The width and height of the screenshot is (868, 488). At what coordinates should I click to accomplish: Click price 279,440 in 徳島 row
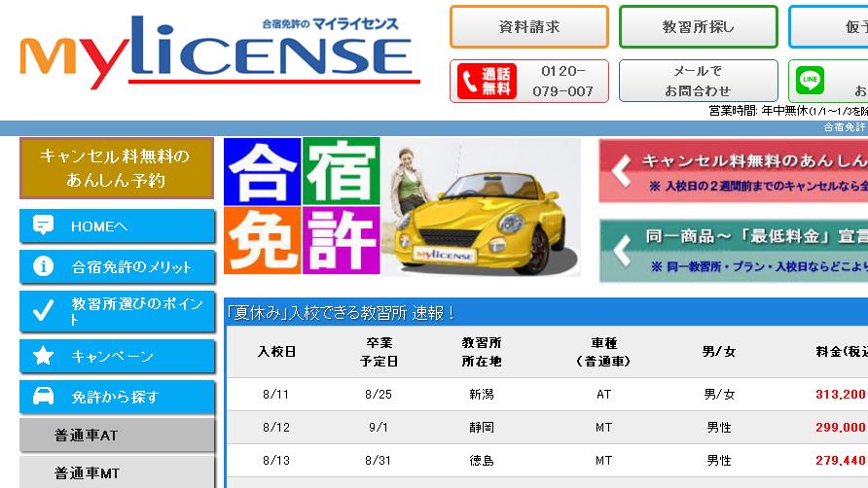tap(841, 461)
